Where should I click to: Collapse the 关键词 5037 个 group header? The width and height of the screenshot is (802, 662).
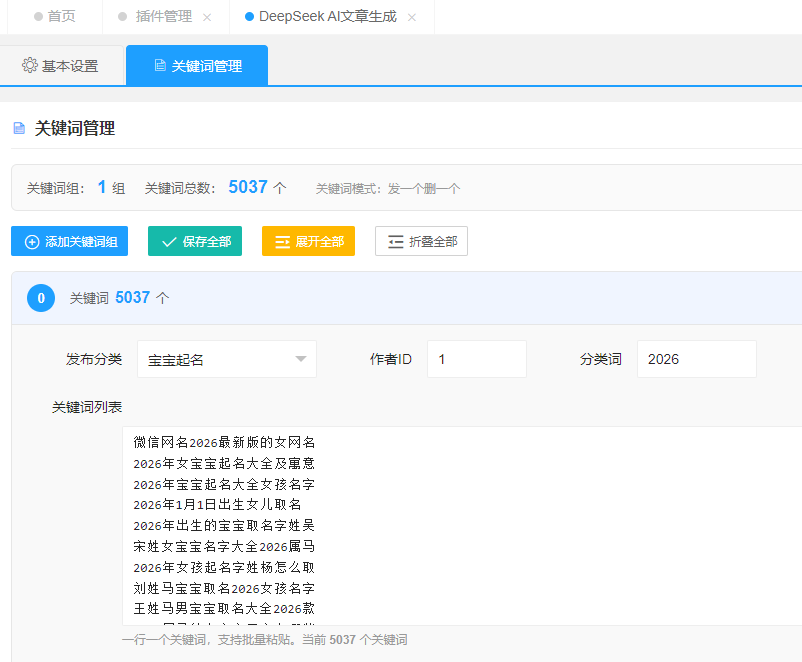(400, 298)
